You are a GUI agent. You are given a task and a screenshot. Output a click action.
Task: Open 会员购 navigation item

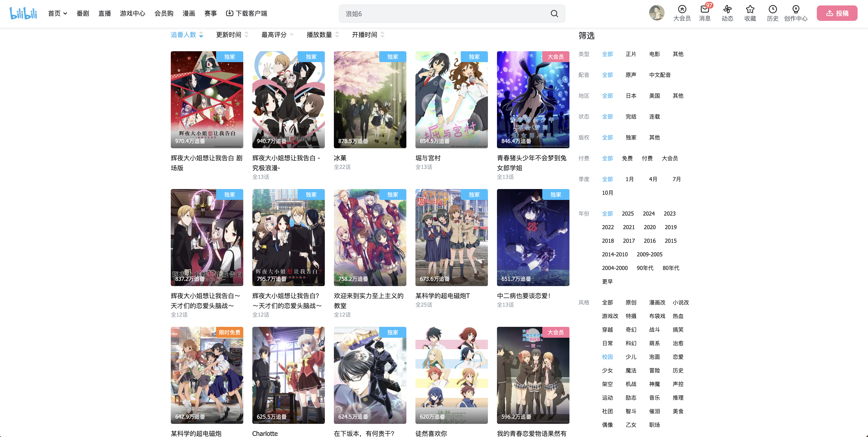[164, 14]
